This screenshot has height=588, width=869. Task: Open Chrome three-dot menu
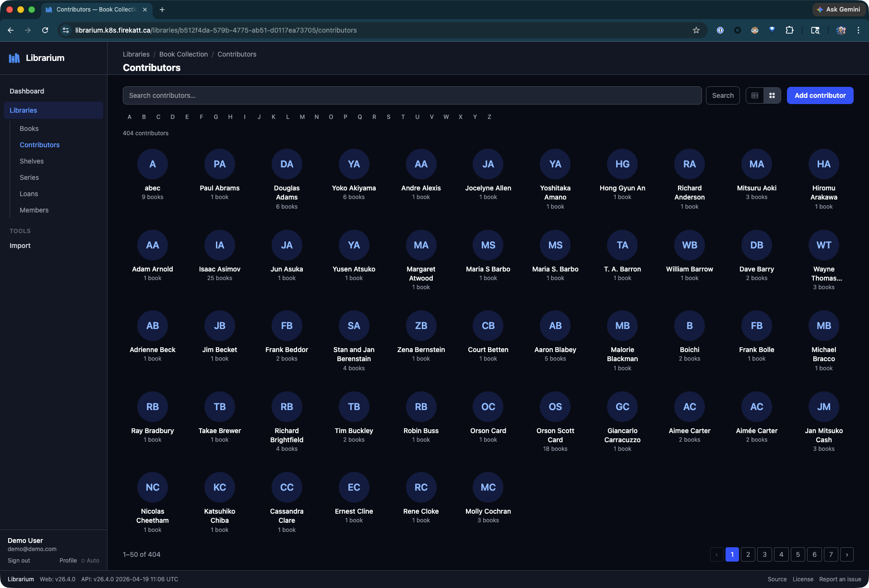858,30
